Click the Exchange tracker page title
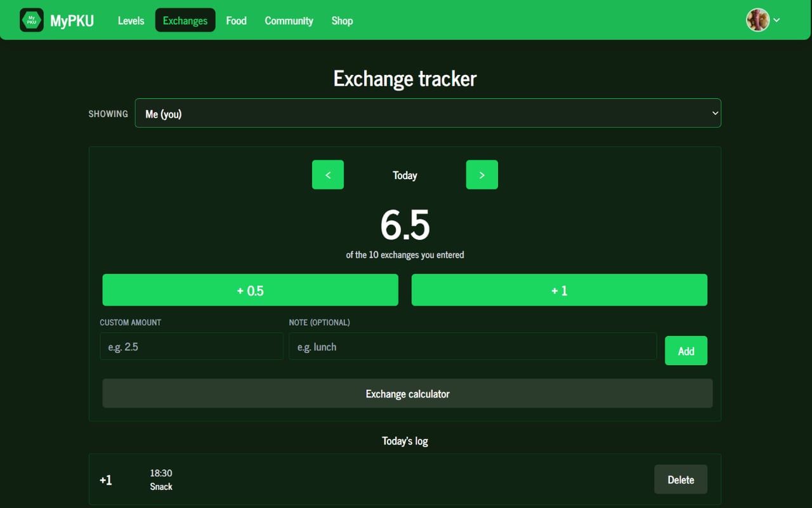The image size is (812, 508). [405, 79]
